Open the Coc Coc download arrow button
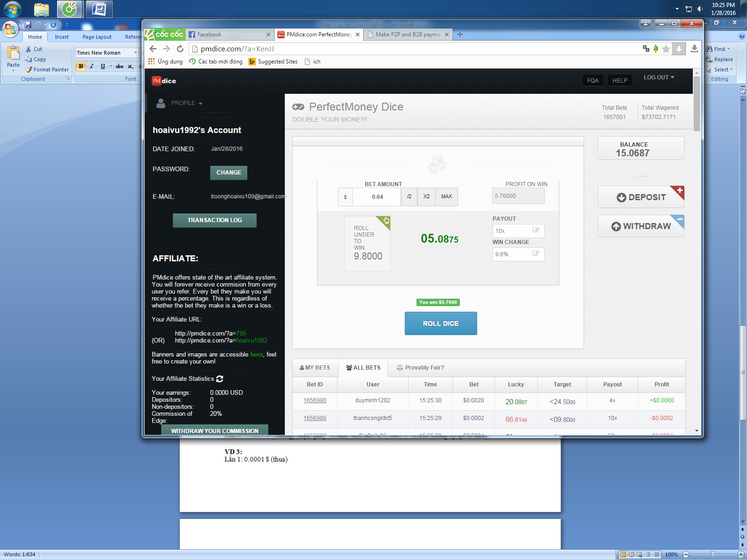This screenshot has width=747, height=560. tap(679, 49)
